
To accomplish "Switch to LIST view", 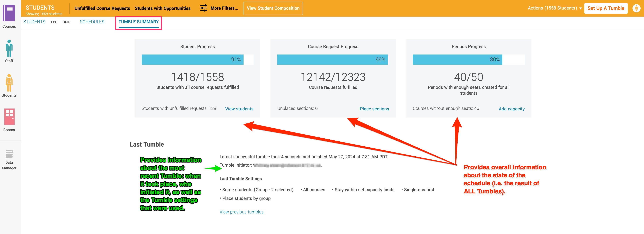I will pos(54,22).
